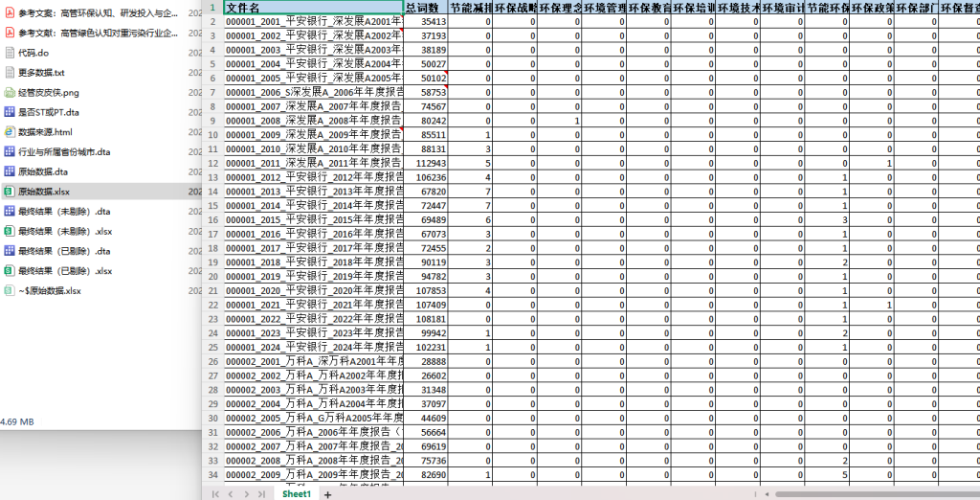980x500 pixels.
Task: Click the total word count cell 67820
Action: click(426, 192)
